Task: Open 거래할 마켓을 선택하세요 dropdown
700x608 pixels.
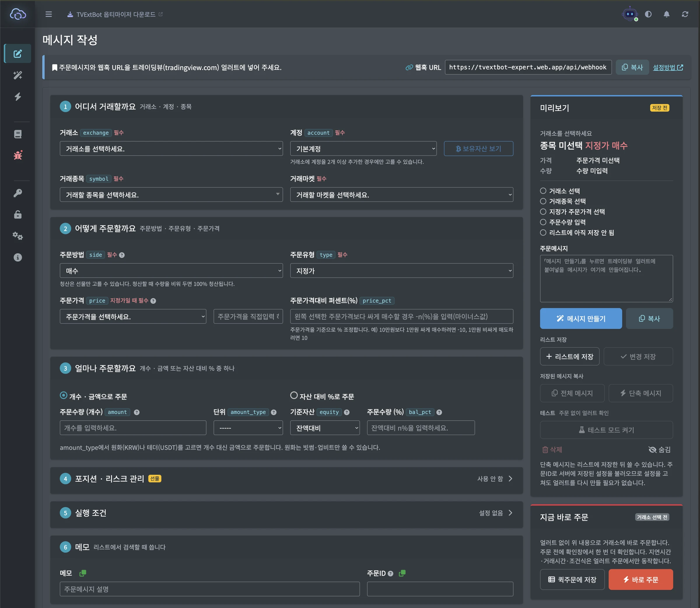Action: (x=402, y=195)
